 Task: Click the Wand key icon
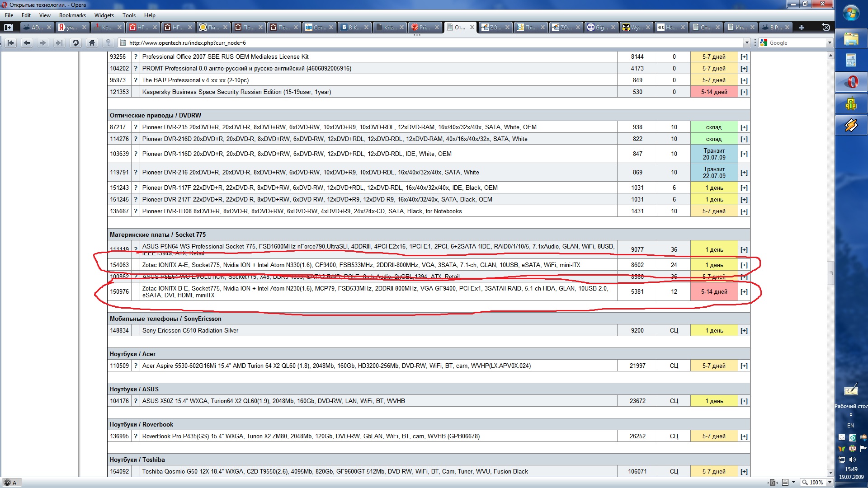pos(108,43)
